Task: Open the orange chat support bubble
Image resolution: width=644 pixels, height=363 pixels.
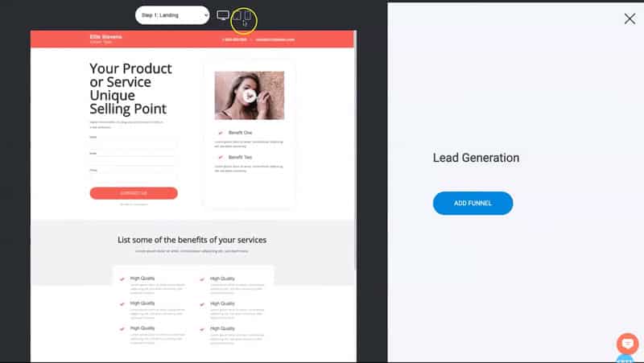Action: click(x=628, y=344)
